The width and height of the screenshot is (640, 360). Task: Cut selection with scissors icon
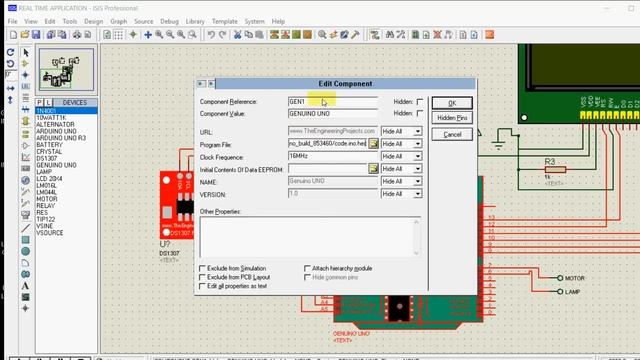(237, 35)
